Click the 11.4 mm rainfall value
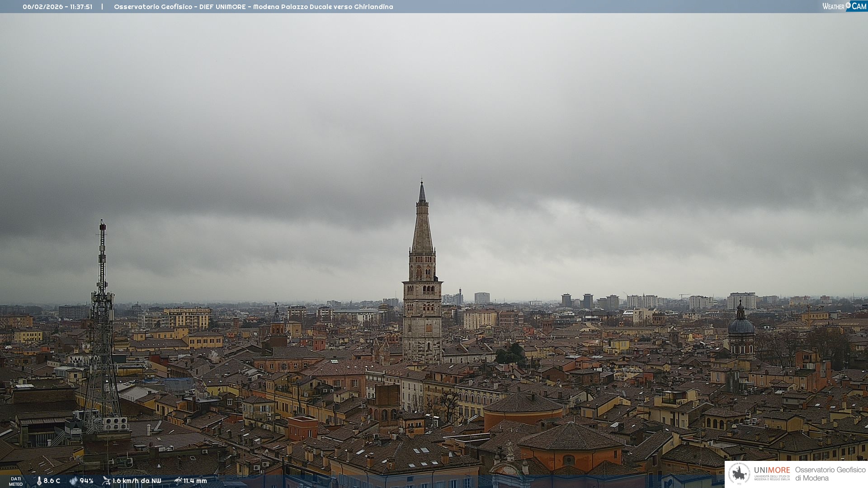 pos(195,481)
